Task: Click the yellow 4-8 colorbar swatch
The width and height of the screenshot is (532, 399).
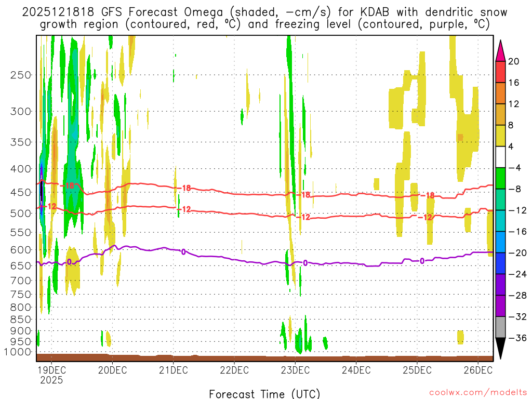Action: pyautogui.click(x=500, y=136)
